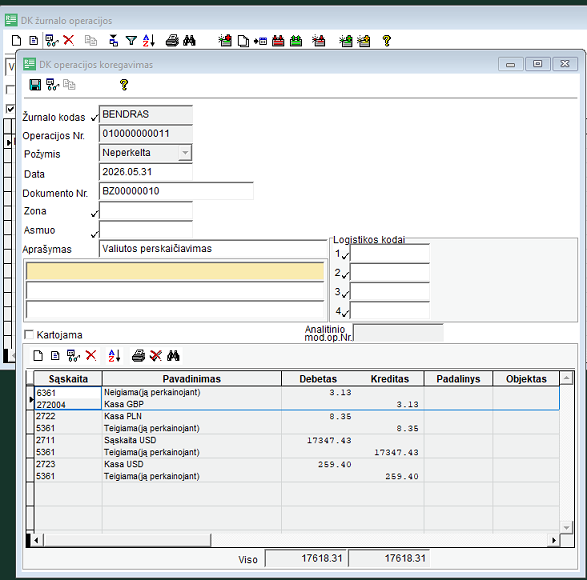Click the yellow help question mark in journal toolbar

[387, 40]
